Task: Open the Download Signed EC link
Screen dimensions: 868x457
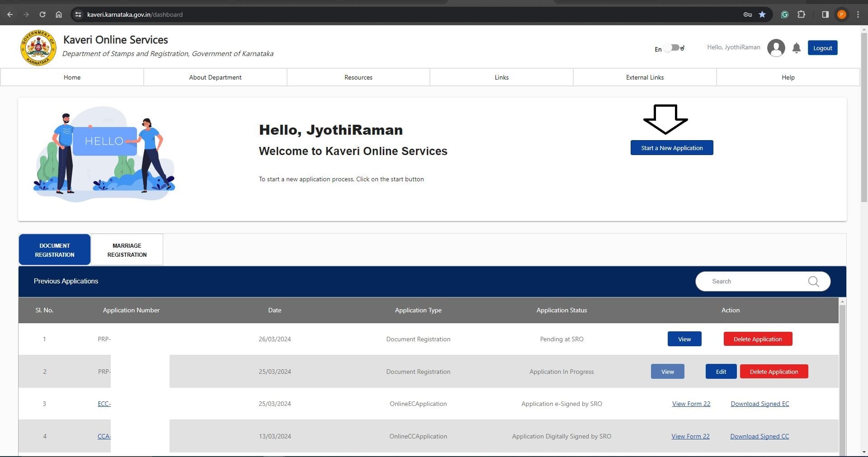Action: (759, 404)
